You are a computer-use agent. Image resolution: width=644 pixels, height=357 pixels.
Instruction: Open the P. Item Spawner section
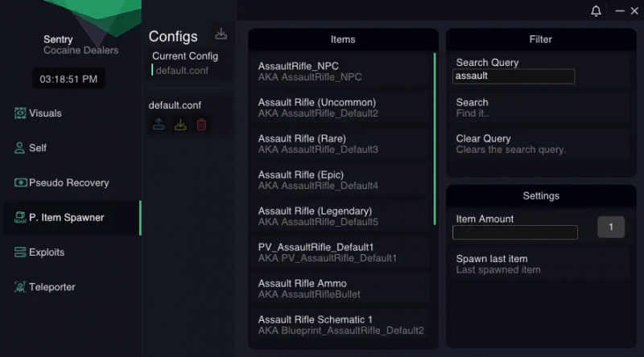pyautogui.click(x=66, y=217)
